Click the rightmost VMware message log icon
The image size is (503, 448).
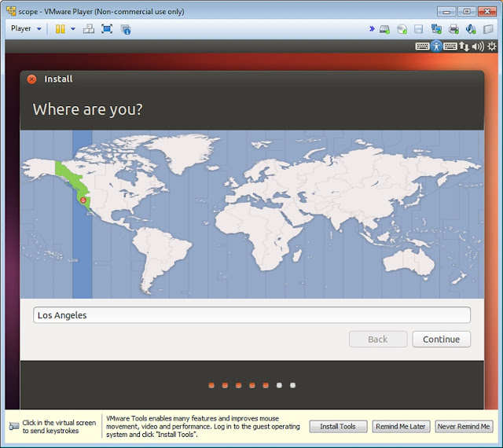488,29
